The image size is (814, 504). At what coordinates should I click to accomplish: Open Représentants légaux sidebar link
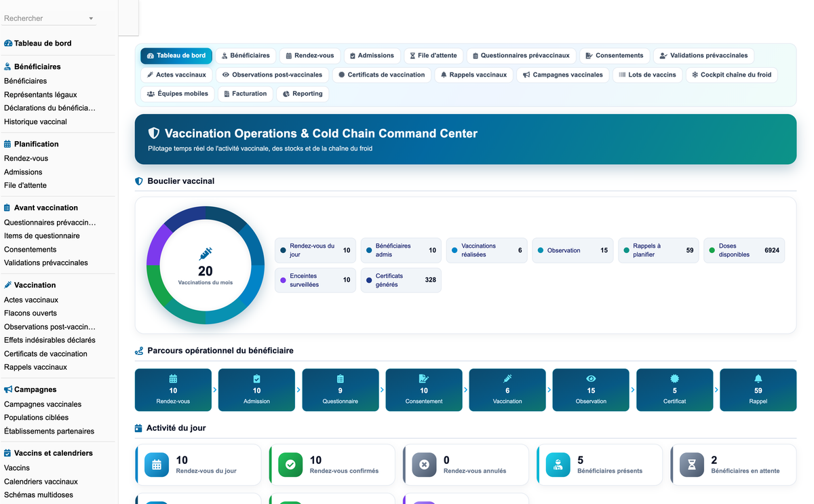(x=41, y=94)
